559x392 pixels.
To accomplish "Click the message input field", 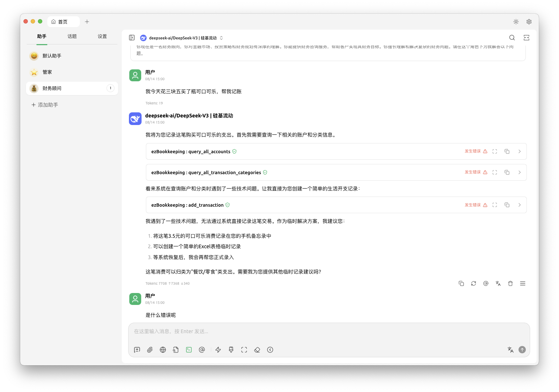I will tap(289, 331).
